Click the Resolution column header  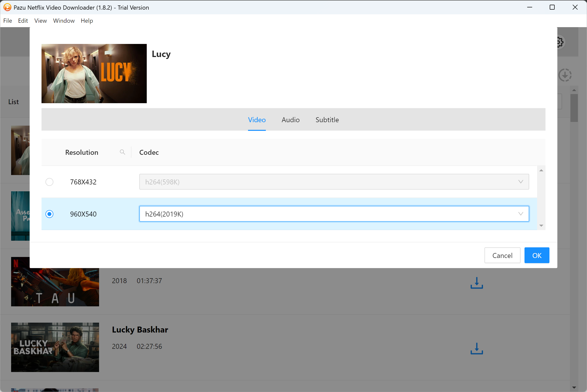pos(82,152)
